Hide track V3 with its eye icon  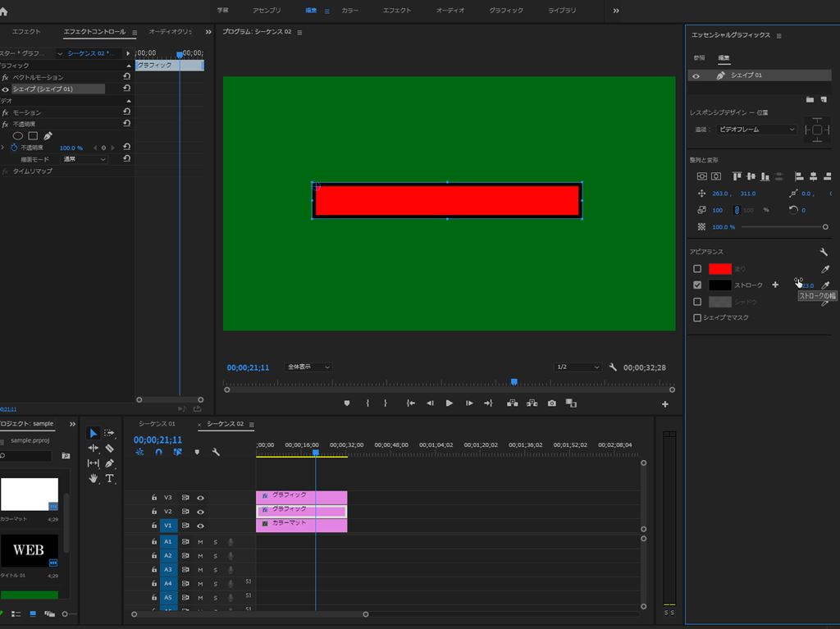point(200,498)
